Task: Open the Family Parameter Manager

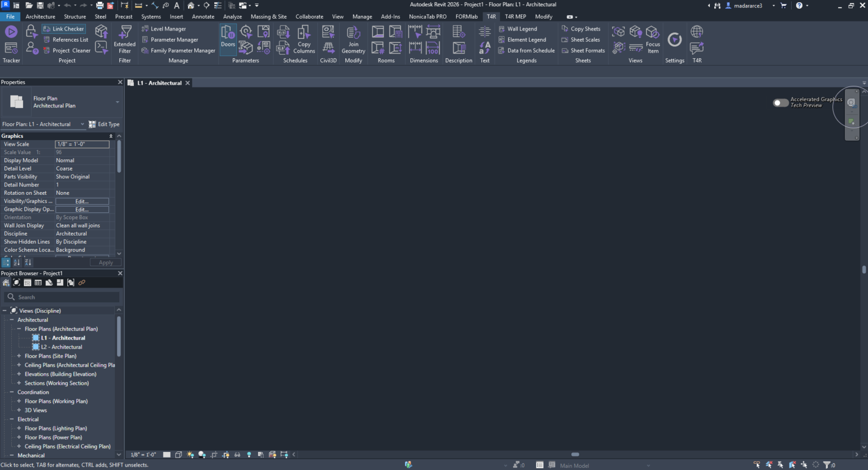Action: pyautogui.click(x=178, y=50)
